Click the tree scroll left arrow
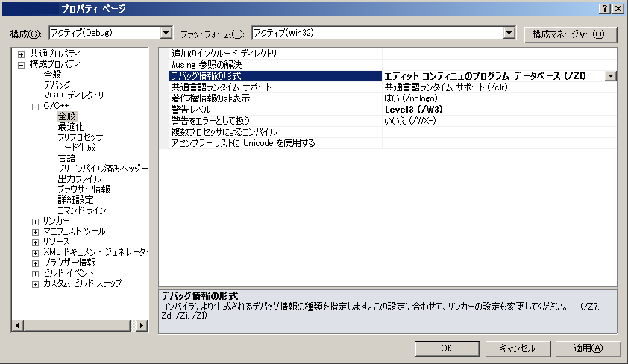The width and height of the screenshot is (628, 364). [17, 325]
